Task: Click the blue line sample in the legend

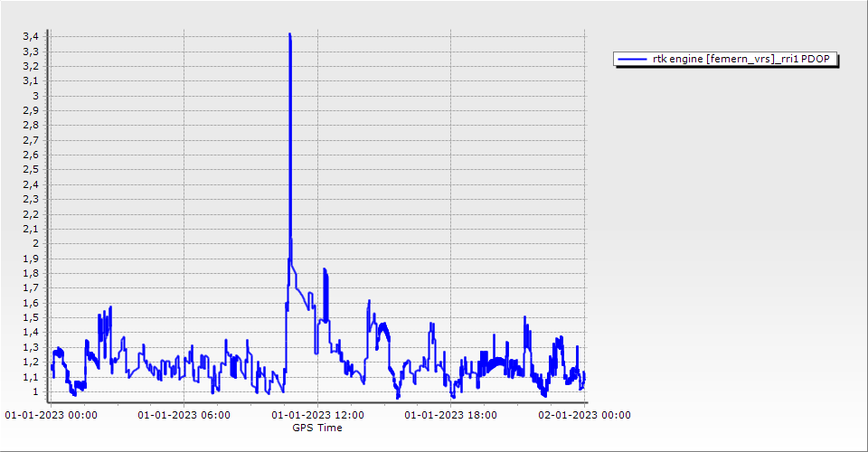Action: [632, 59]
